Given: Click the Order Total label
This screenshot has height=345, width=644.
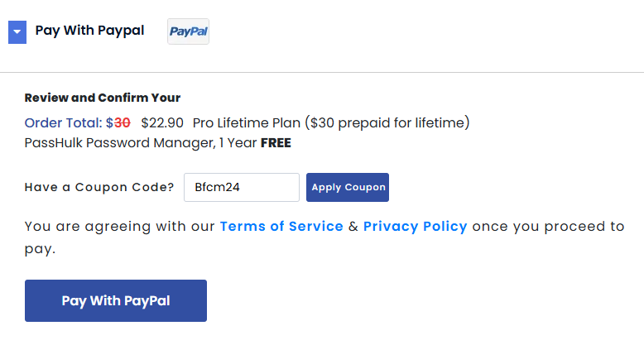Looking at the screenshot, I should point(63,123).
